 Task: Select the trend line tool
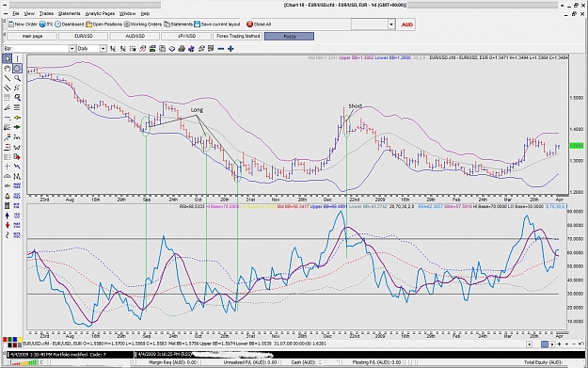tap(8, 78)
